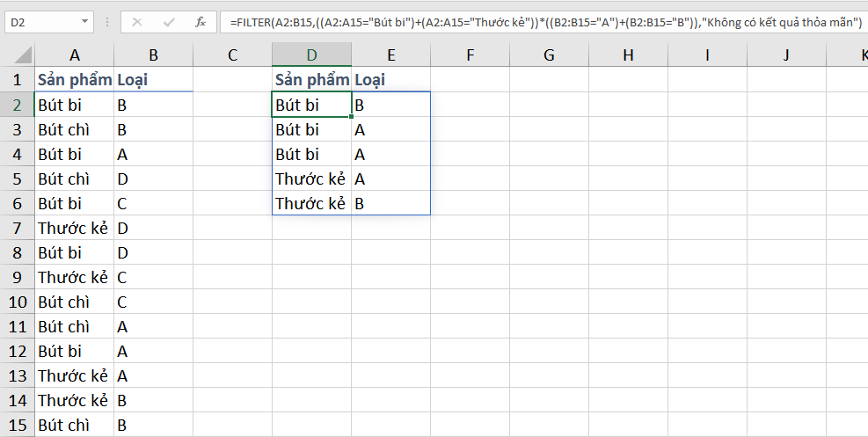Select row 15 header
Screen dimensions: 868x437
(x=18, y=425)
